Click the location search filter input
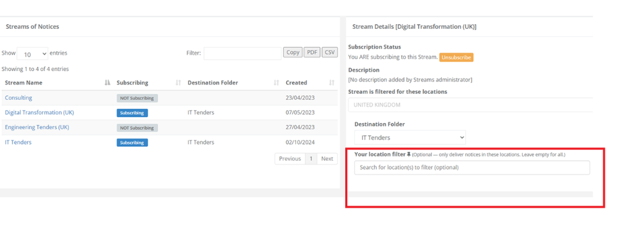The width and height of the screenshot is (644, 239). click(472, 168)
